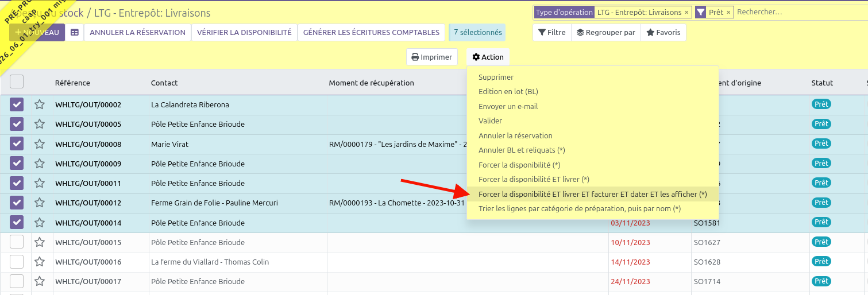This screenshot has height=295, width=868.
Task: Uncheck the WHLTG/OUT/00011 row checkbox
Action: 17,183
